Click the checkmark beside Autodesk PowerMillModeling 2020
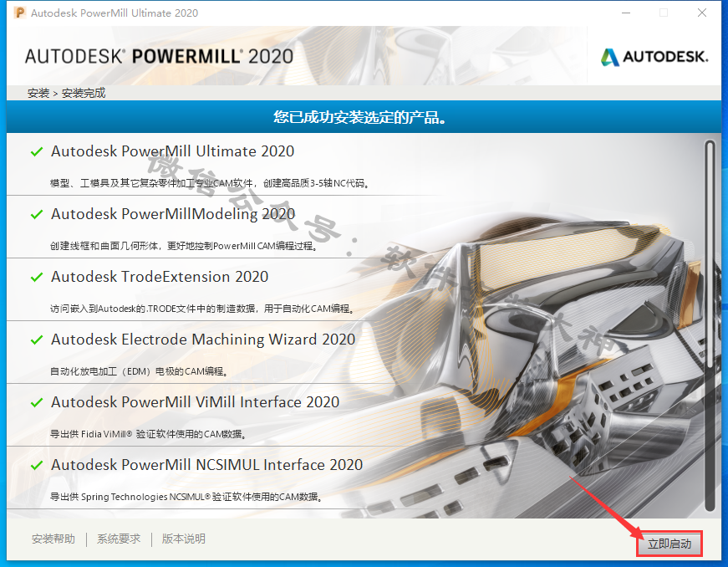Screen dimensions: 728x567 pos(37,215)
